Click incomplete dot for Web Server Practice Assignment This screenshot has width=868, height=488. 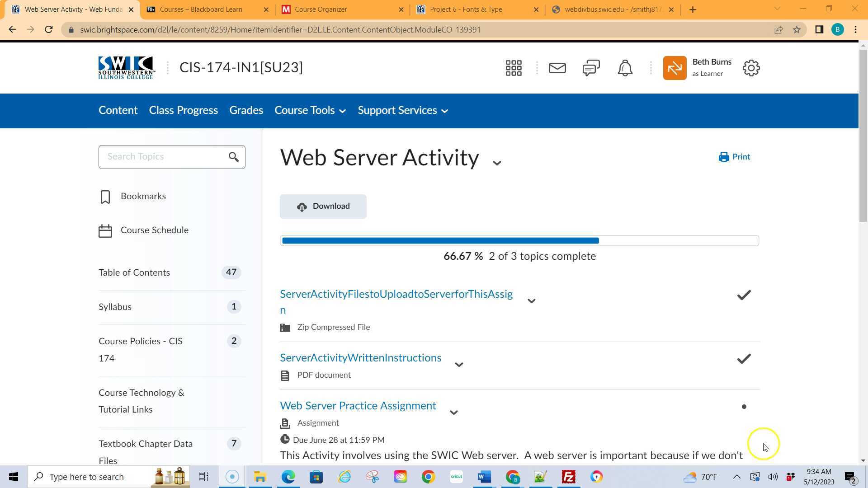[744, 407]
